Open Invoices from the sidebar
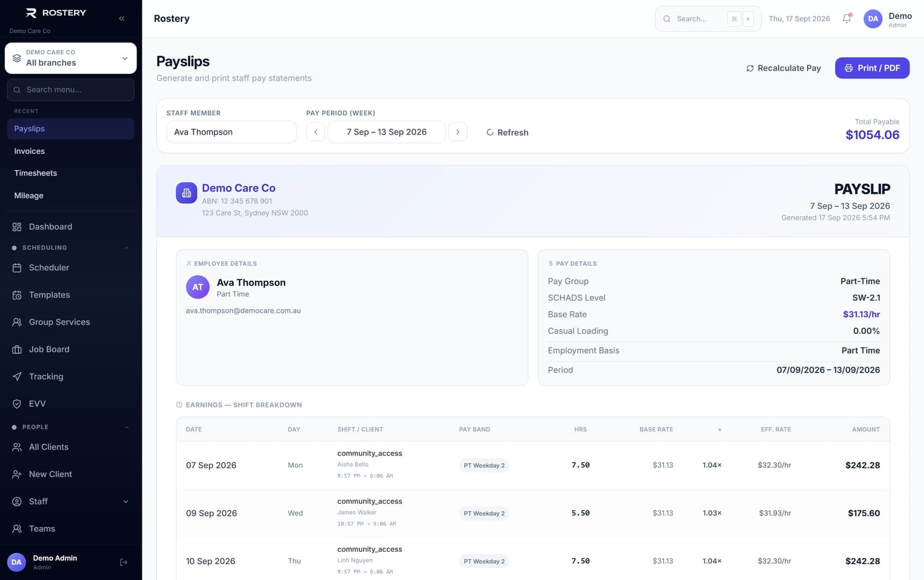This screenshot has width=924, height=580. point(71,151)
